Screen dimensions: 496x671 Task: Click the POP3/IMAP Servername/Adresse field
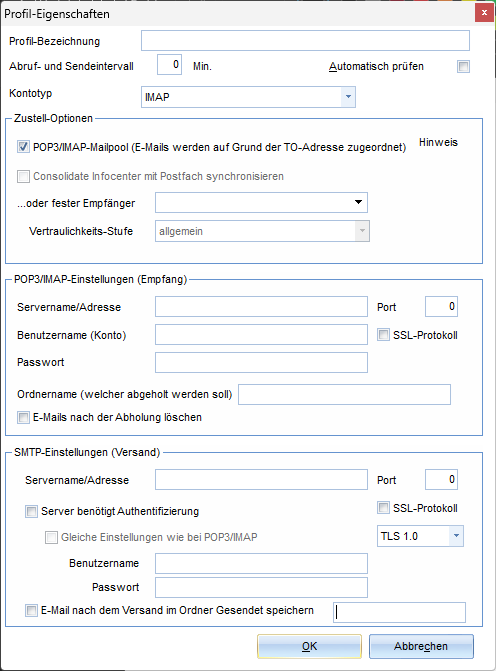(x=261, y=306)
